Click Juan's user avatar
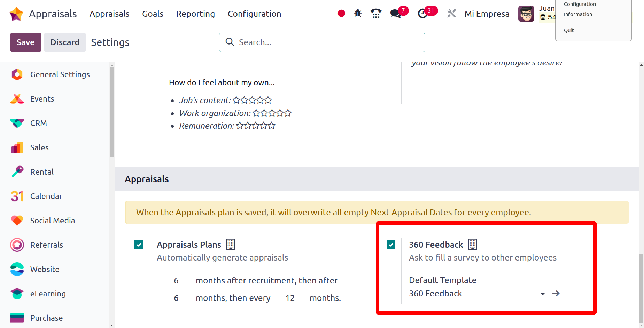This screenshot has width=644, height=328. 526,14
